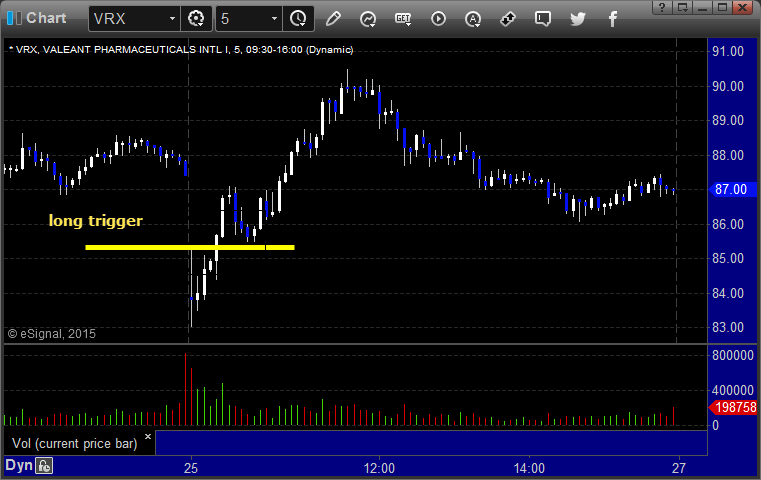The height and width of the screenshot is (480, 761).
Task: Select the yellow long trigger line
Action: (x=190, y=248)
